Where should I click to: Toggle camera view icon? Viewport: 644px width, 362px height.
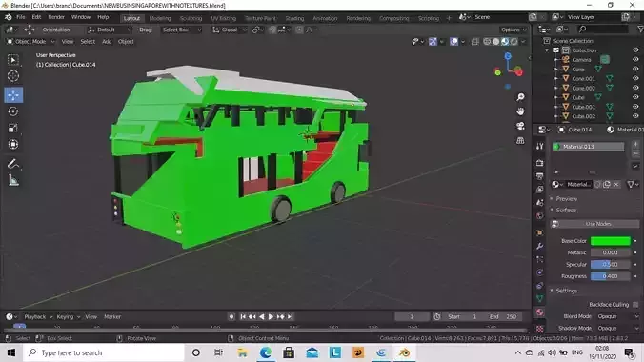pos(520,126)
